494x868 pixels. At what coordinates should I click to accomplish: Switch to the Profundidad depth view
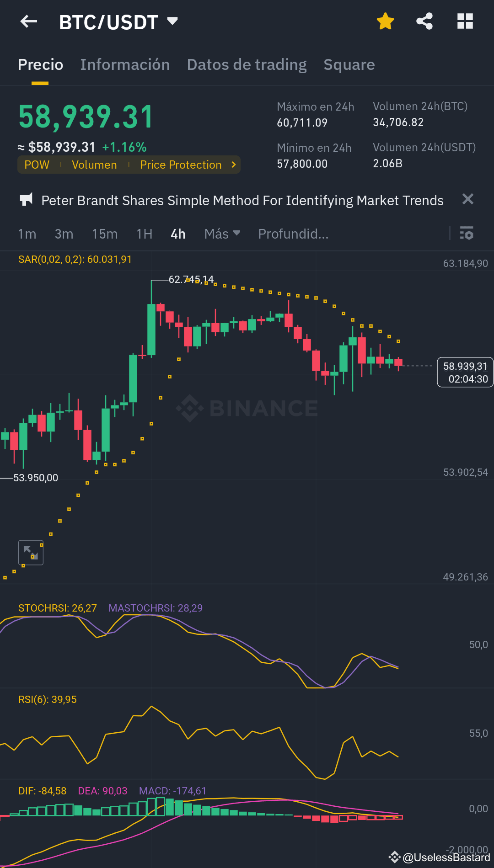pos(293,234)
